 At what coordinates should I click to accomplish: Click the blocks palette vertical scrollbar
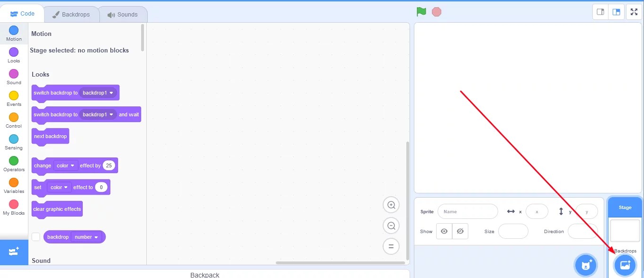(143, 38)
